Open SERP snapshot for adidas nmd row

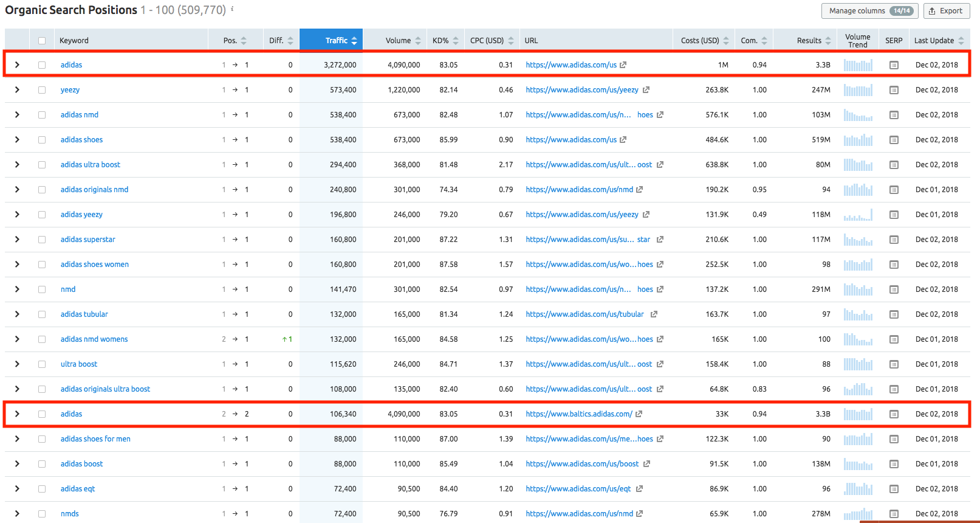(x=894, y=115)
